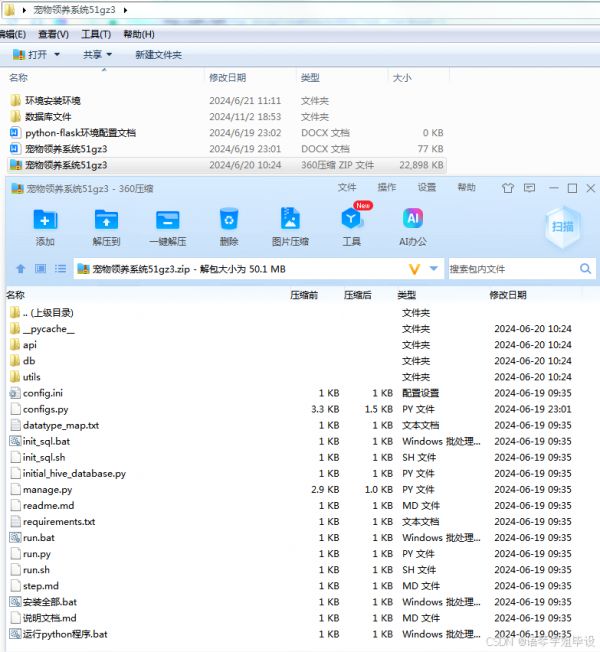Image resolution: width=600 pixels, height=652 pixels.
Task: Open the 操作 menu in 360压缩
Action: [387, 188]
